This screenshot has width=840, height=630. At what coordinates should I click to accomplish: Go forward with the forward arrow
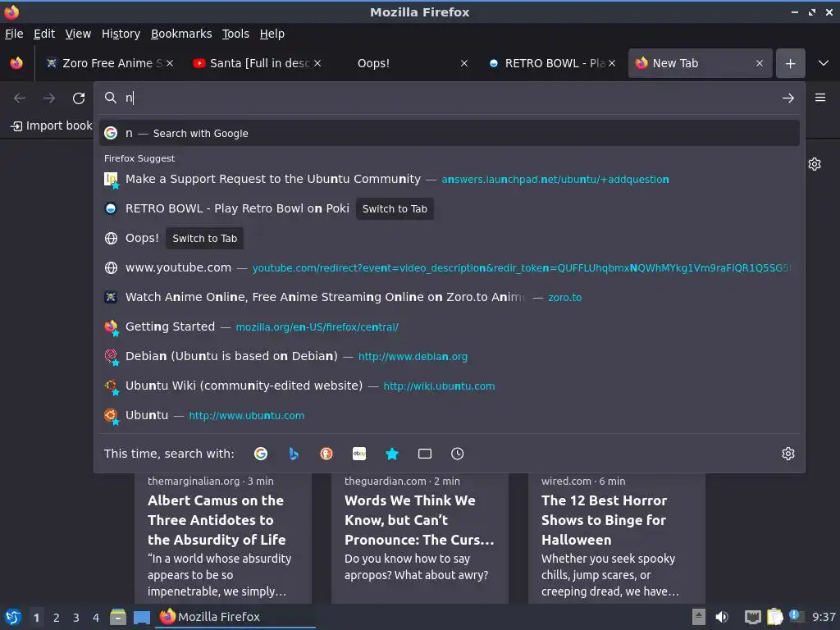[x=48, y=98]
